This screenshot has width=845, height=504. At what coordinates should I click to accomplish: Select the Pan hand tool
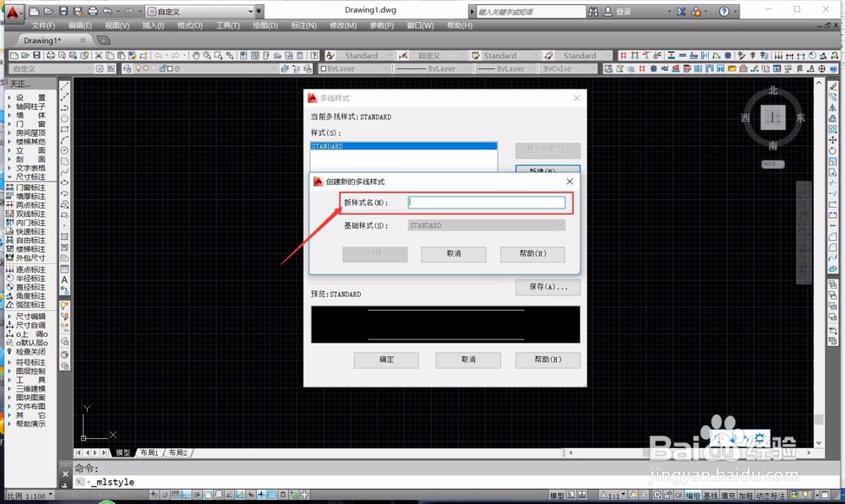point(196,56)
